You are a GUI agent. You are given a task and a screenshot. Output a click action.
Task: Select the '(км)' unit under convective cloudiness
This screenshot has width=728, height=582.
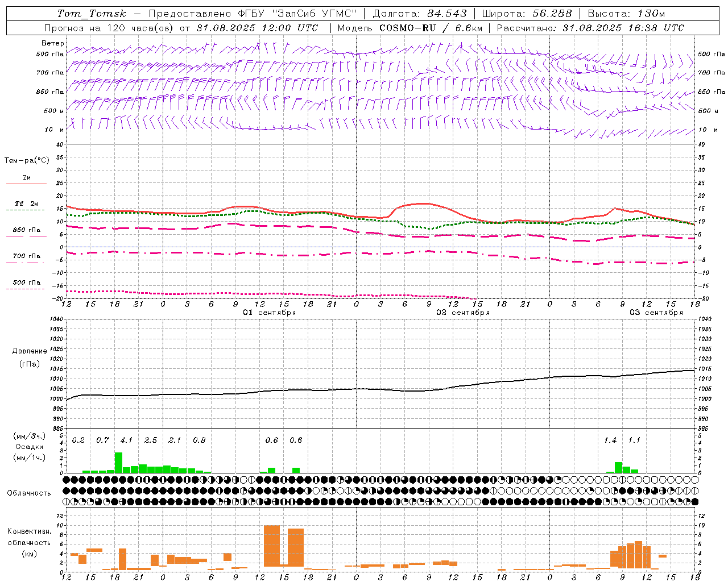(x=30, y=554)
